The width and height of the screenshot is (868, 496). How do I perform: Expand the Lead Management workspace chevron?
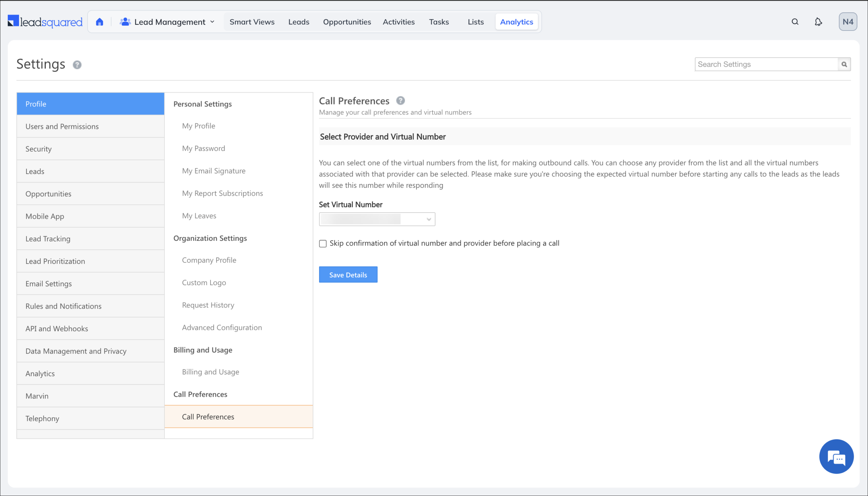coord(212,21)
